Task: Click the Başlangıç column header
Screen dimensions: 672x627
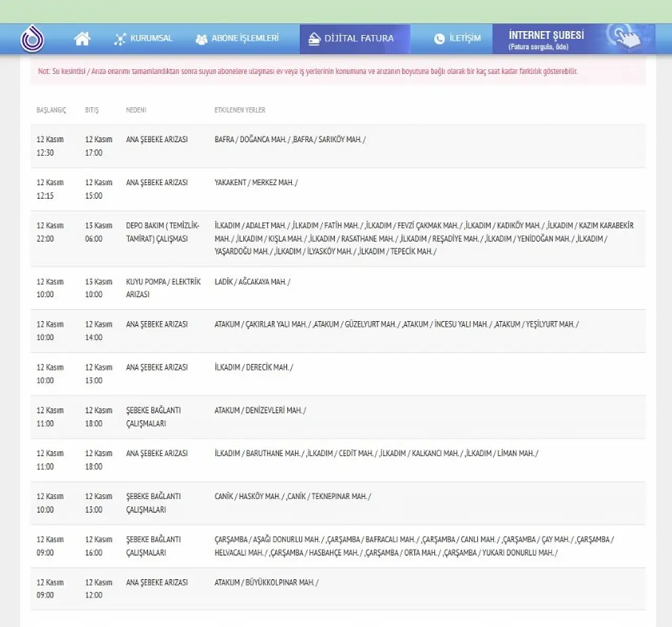Action: [x=51, y=110]
